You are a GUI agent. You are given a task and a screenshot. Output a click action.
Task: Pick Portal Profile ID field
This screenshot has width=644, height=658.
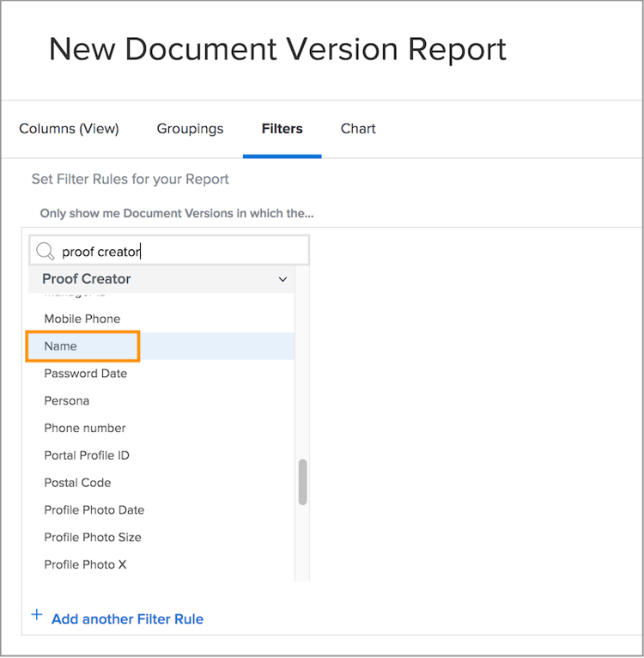coord(161,455)
